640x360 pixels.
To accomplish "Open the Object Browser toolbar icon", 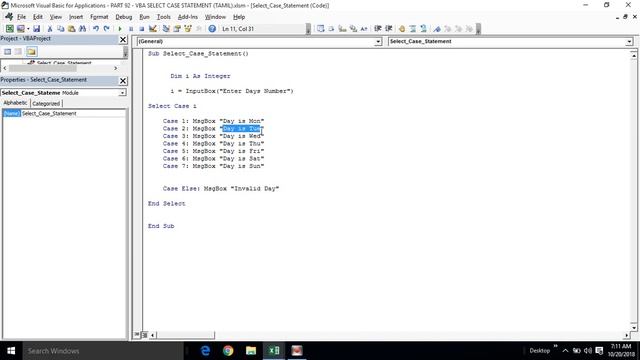I will 188,29.
